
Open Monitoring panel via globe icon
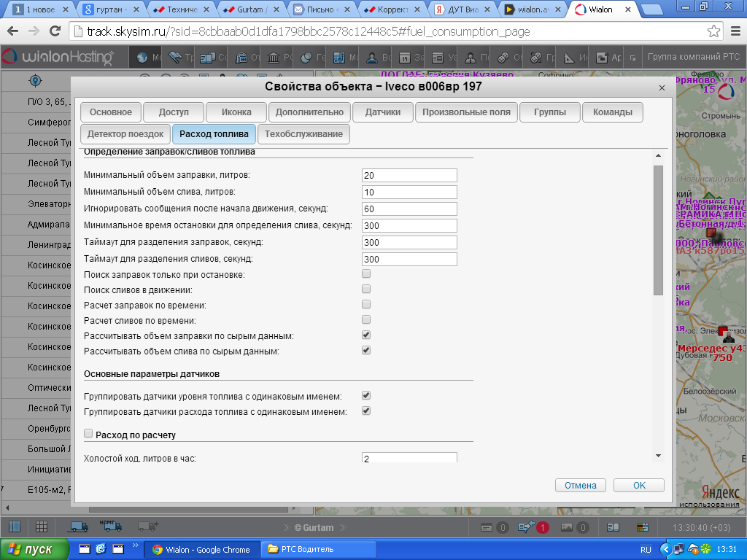[142, 58]
